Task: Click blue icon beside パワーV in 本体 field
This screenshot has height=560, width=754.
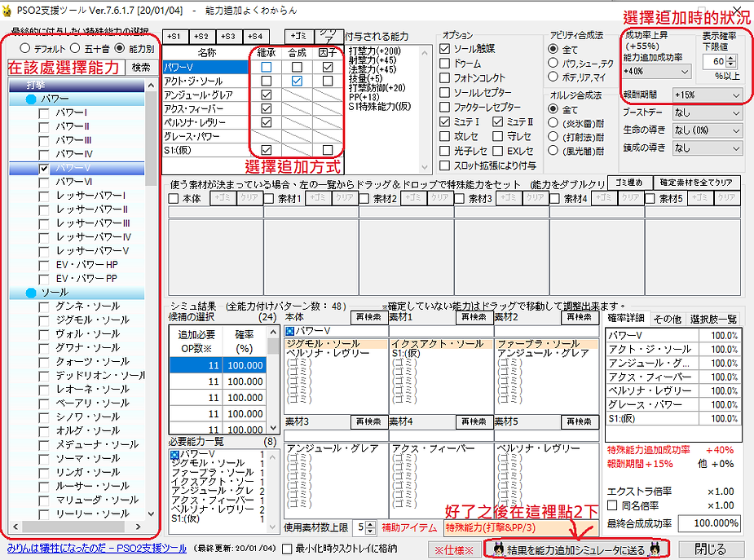Action: tap(290, 331)
